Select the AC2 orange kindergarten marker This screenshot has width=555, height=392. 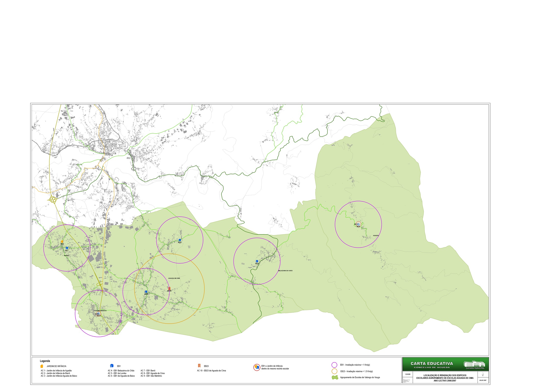[x=62, y=242]
